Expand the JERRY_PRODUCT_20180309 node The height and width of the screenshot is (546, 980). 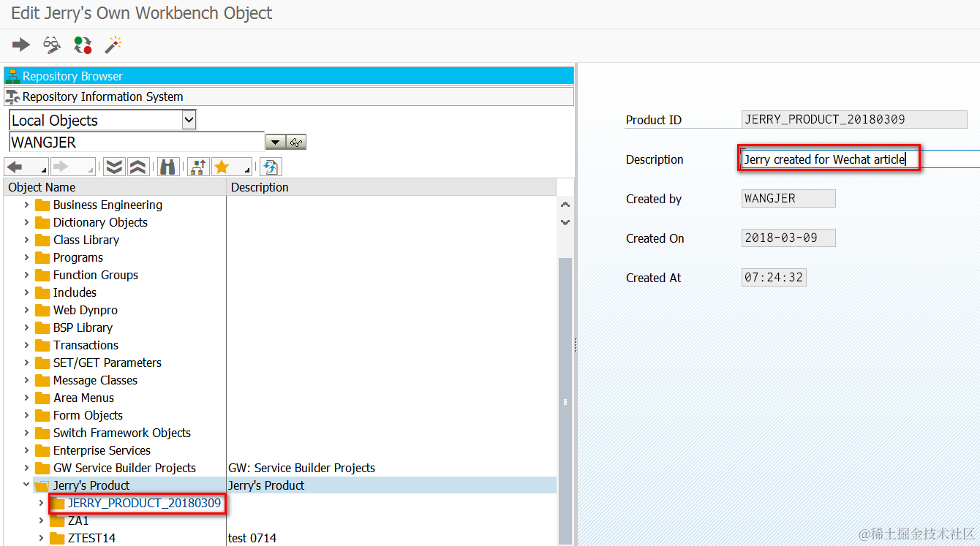click(42, 503)
